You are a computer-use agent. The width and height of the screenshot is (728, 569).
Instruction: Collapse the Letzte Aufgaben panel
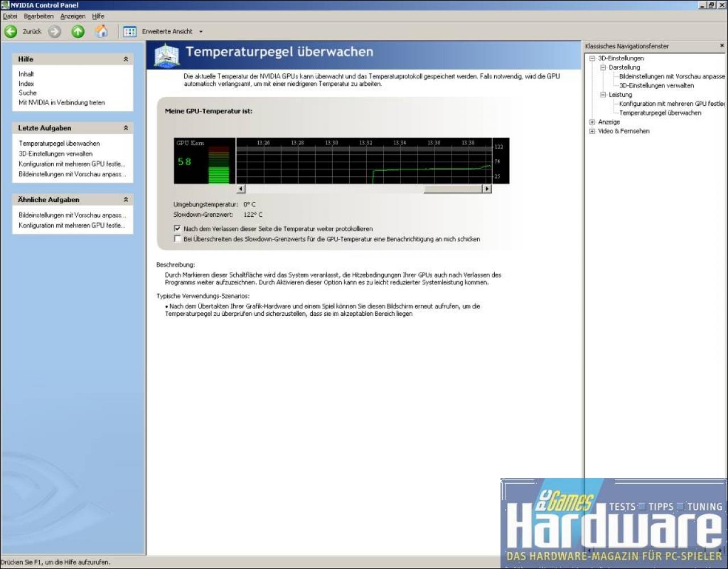tap(126, 128)
